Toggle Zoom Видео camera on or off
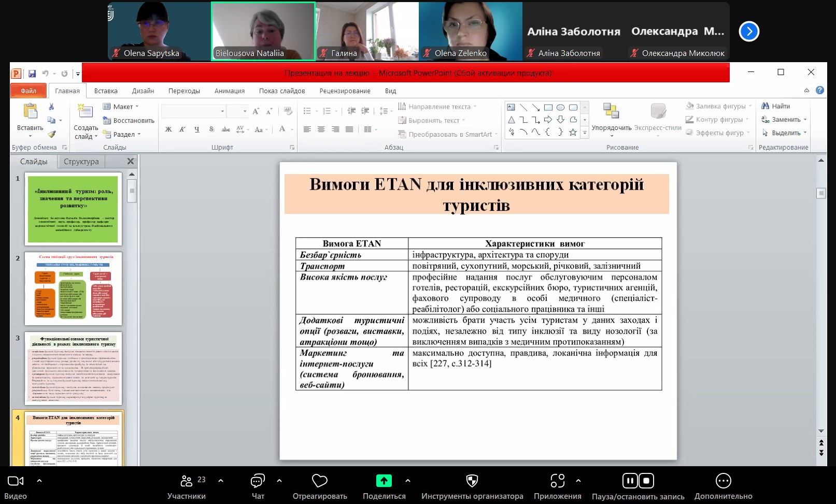Screen dimensions: 836x504 [16, 481]
